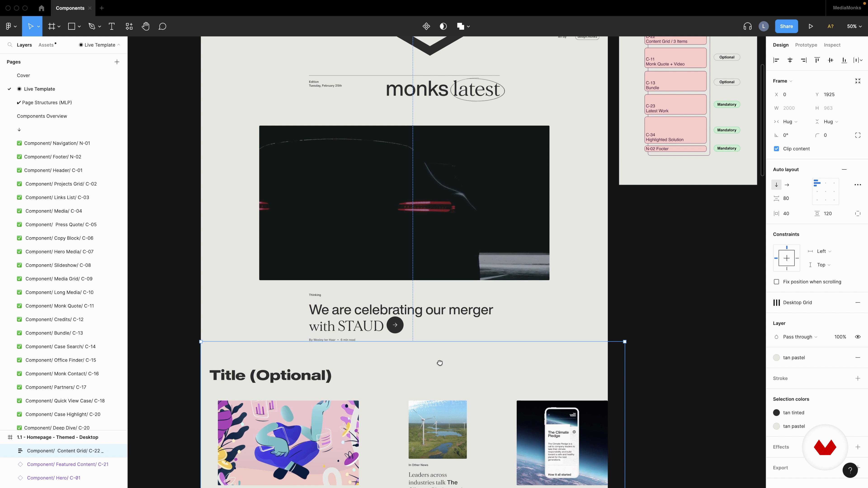This screenshot has height=488, width=868.
Task: Open the 50% zoom dropdown
Action: click(854, 26)
